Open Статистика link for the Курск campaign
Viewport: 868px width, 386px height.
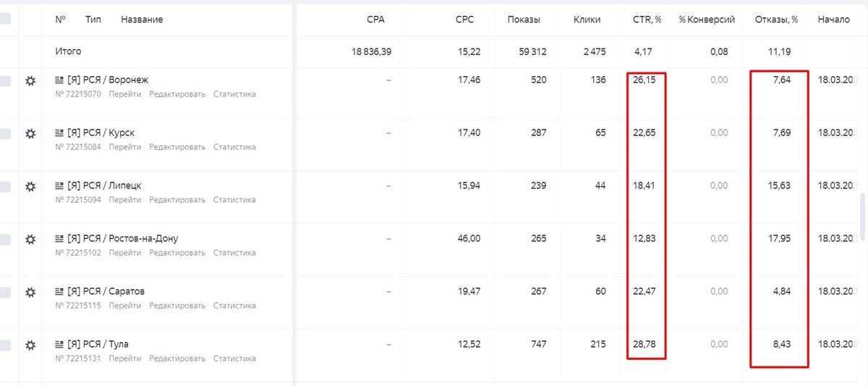pyautogui.click(x=234, y=147)
